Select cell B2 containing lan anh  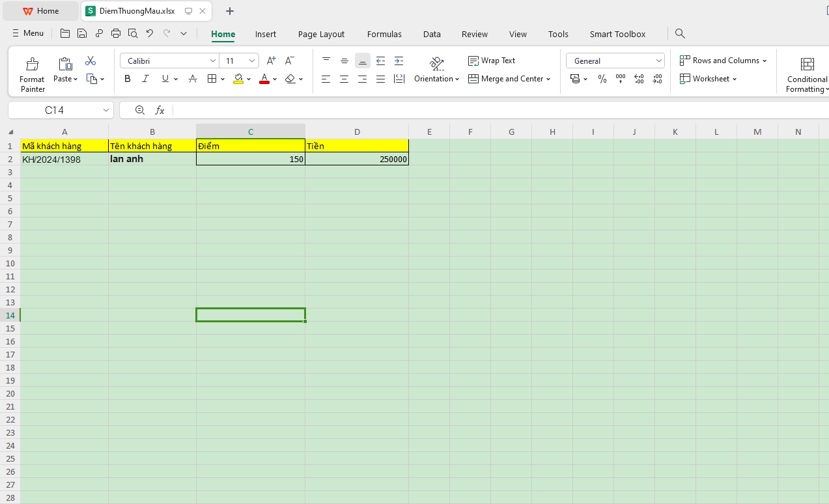(x=152, y=159)
